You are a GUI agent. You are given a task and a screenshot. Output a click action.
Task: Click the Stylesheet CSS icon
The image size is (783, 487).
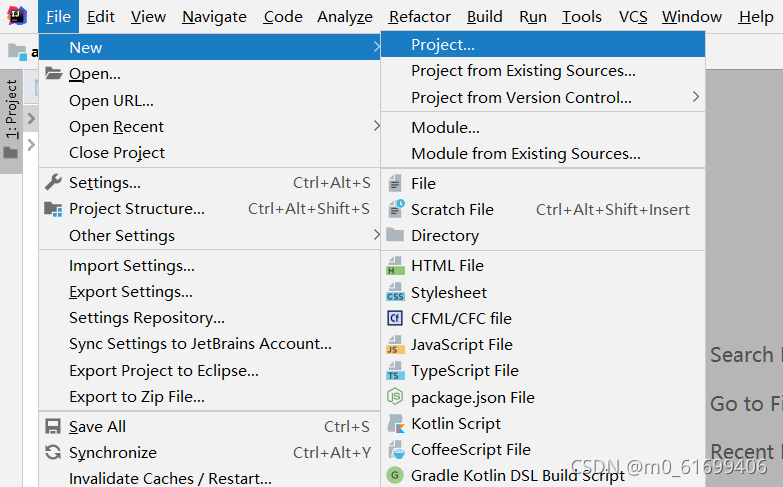pos(395,292)
